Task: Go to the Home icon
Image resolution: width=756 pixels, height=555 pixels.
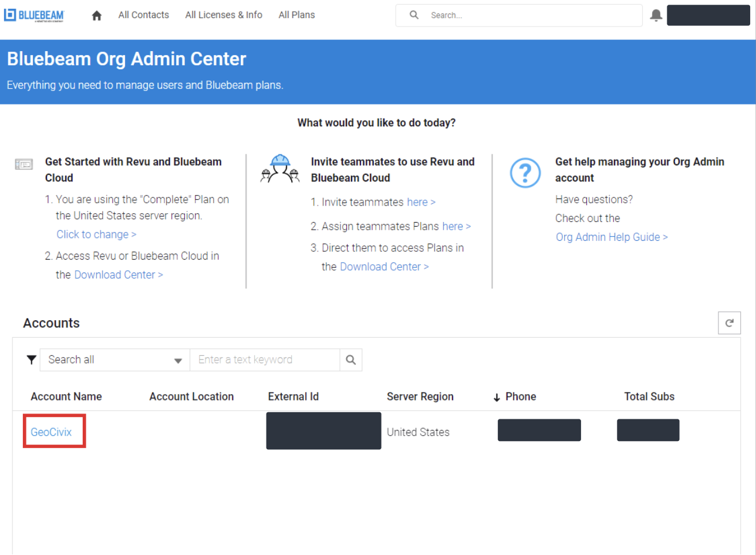Action: [x=97, y=16]
